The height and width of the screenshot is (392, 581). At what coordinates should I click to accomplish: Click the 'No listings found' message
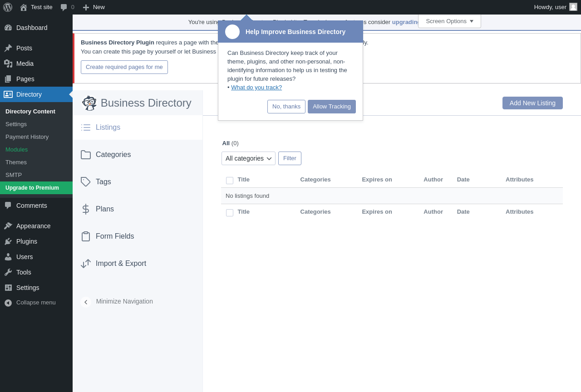tap(247, 196)
